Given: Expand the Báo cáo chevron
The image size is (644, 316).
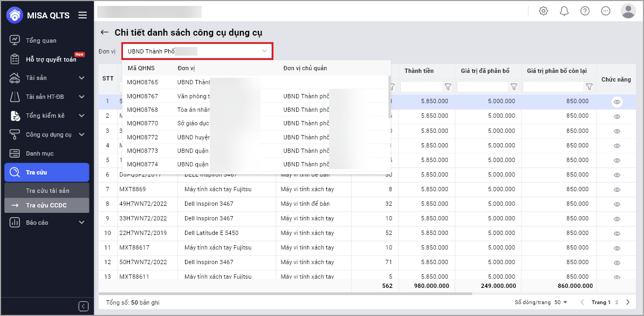Looking at the screenshot, I should coord(81,222).
